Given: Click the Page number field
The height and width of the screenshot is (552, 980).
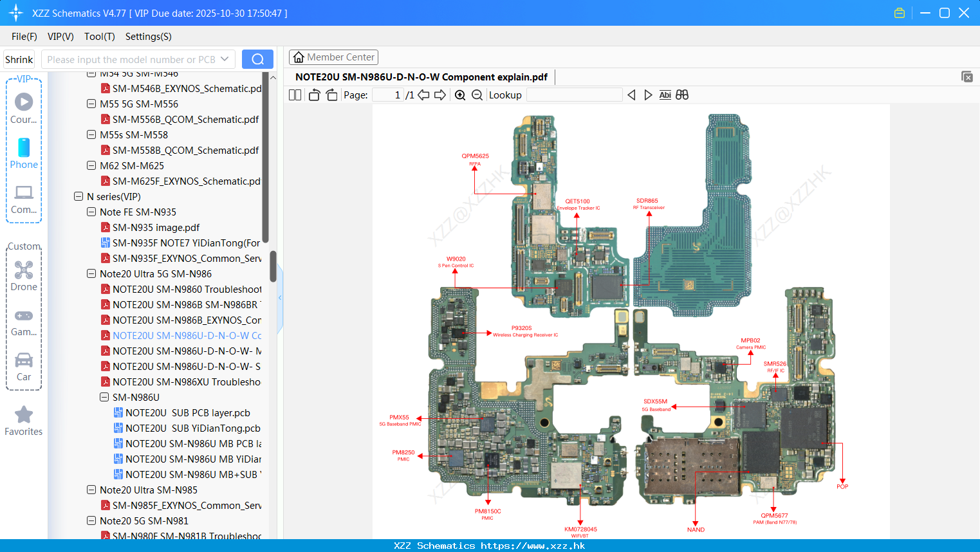Looking at the screenshot, I should 388,95.
